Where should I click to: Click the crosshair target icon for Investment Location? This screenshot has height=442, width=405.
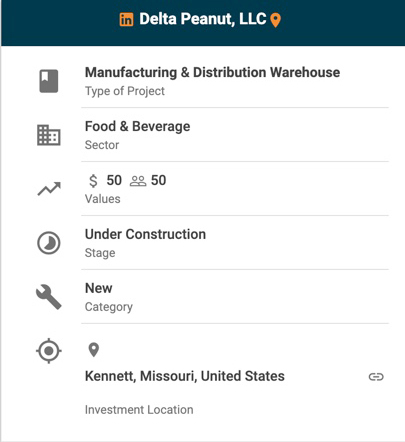pyautogui.click(x=49, y=351)
